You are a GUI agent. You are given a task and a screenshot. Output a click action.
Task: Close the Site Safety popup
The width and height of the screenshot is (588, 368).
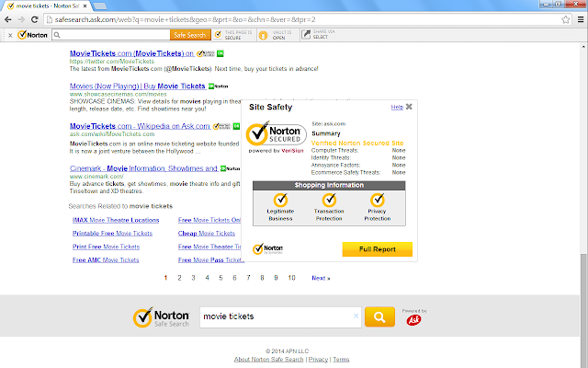point(409,107)
